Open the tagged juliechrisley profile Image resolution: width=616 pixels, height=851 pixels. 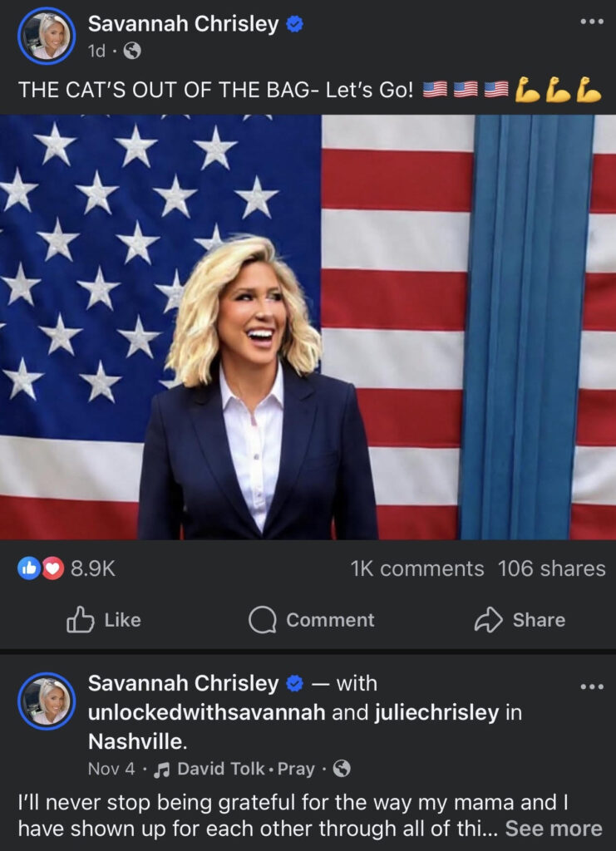(437, 712)
